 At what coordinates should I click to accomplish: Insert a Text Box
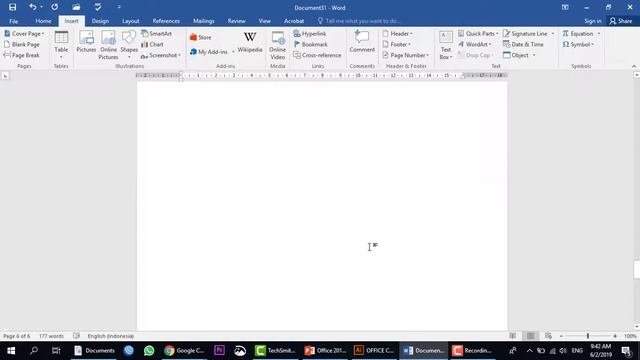446,45
